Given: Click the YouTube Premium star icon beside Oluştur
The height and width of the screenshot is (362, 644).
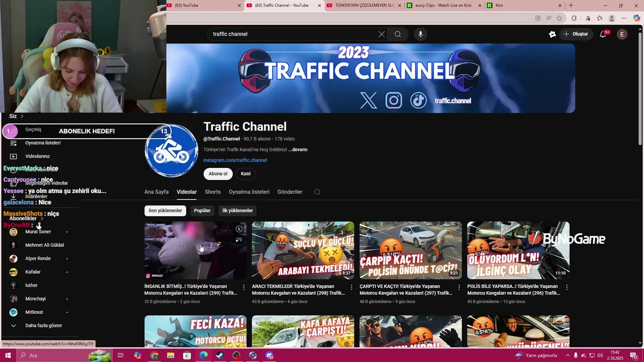Looking at the screenshot, I should point(552,34).
